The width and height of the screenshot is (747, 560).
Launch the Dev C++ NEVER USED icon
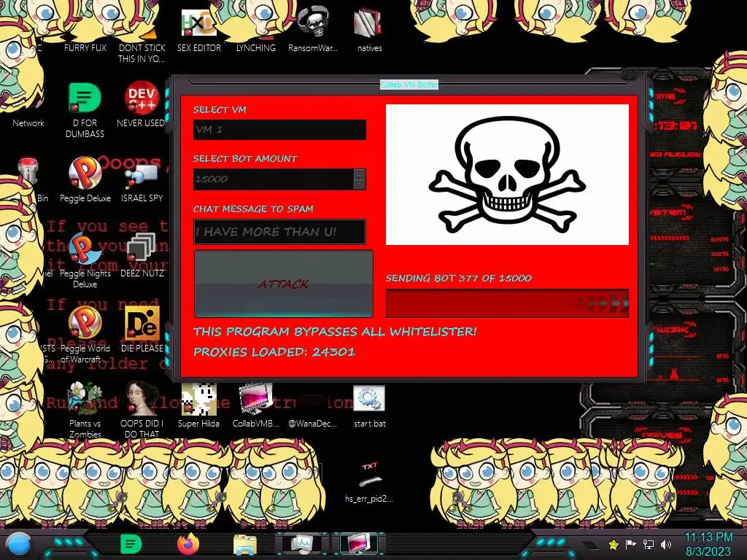142,98
